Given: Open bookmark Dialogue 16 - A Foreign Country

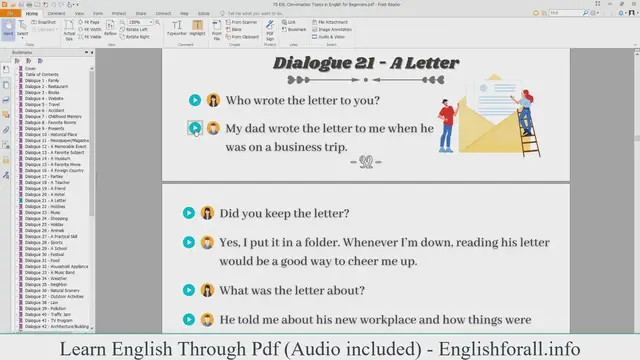Looking at the screenshot, I should click(54, 170).
